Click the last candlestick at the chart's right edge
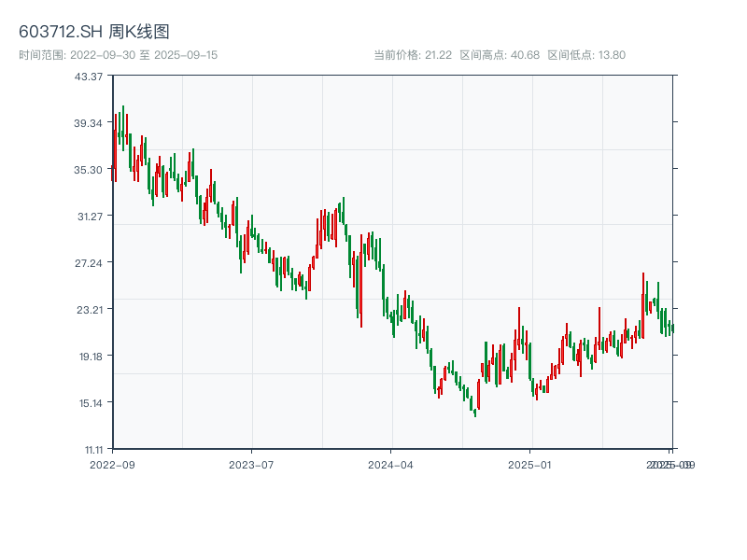The width and height of the screenshot is (747, 560). tap(671, 329)
